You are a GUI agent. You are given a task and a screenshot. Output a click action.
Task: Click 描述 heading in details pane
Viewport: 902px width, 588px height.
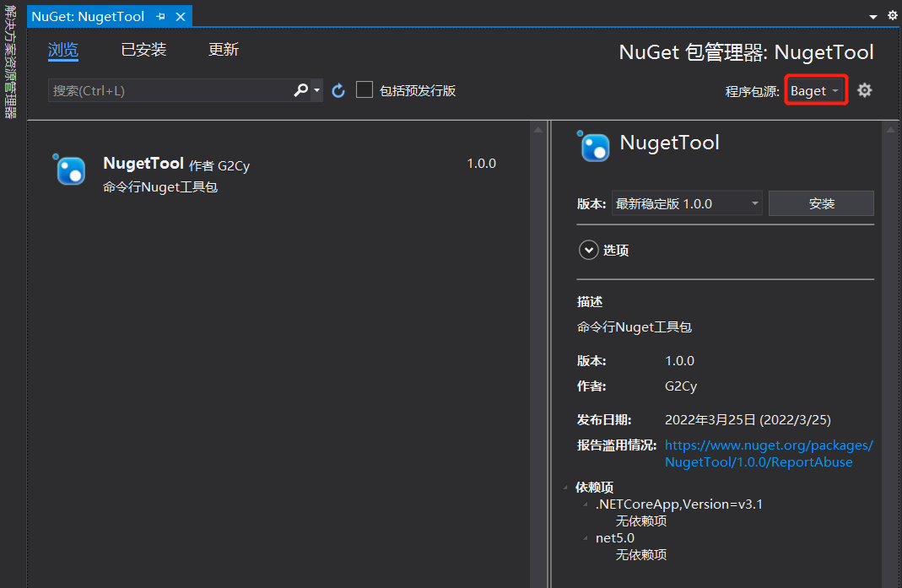(x=590, y=302)
